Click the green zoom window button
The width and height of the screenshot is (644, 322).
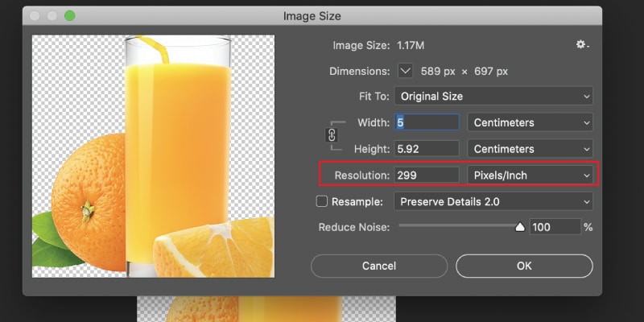click(x=69, y=16)
